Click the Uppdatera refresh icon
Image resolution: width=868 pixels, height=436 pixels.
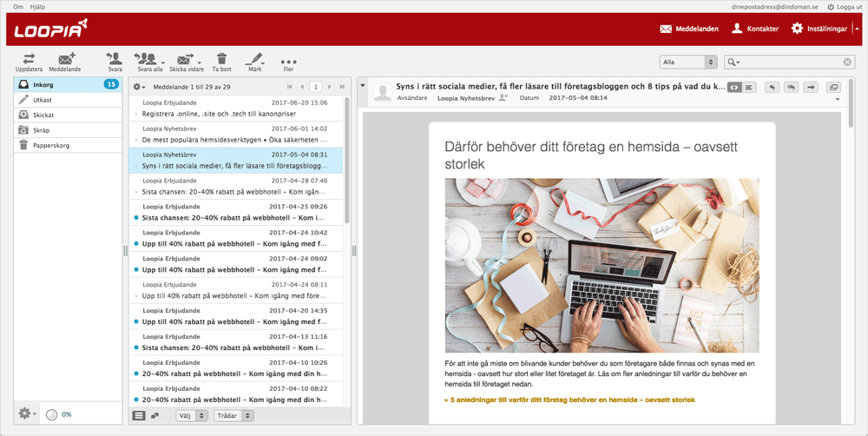tap(29, 59)
